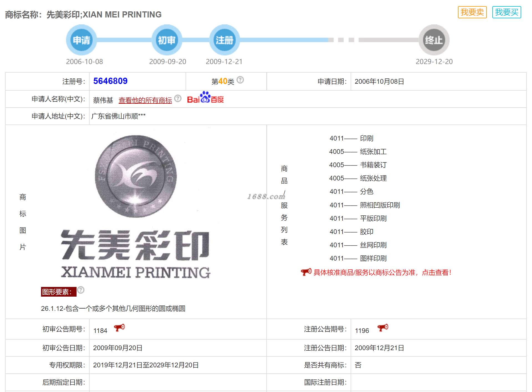Click the help icon after 查看他的所有商标
This screenshot has width=532, height=392.
(178, 98)
